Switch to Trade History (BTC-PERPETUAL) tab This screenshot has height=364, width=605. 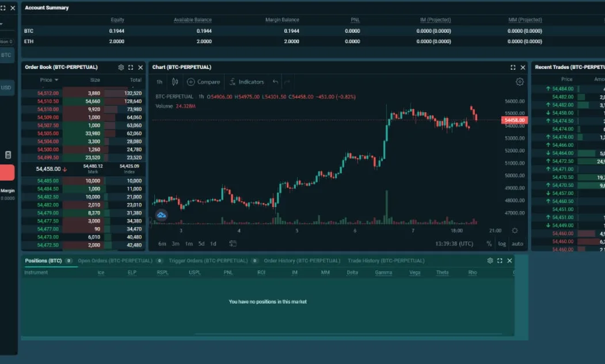click(x=386, y=260)
